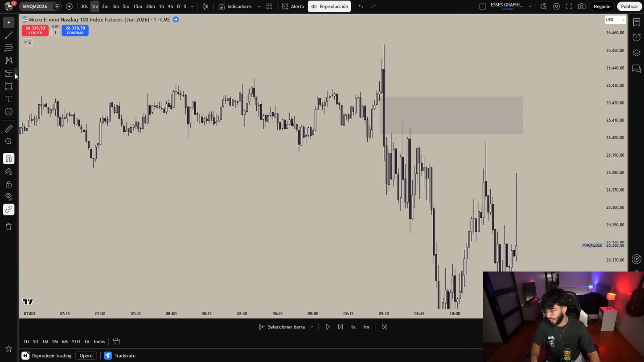The height and width of the screenshot is (362, 644).
Task: Open the MNQM2026 symbol search
Action: 35,7
